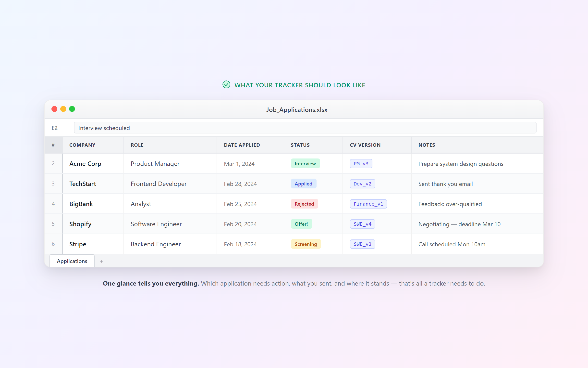Click inside the formula bar showing Interview scheduled

click(x=104, y=128)
